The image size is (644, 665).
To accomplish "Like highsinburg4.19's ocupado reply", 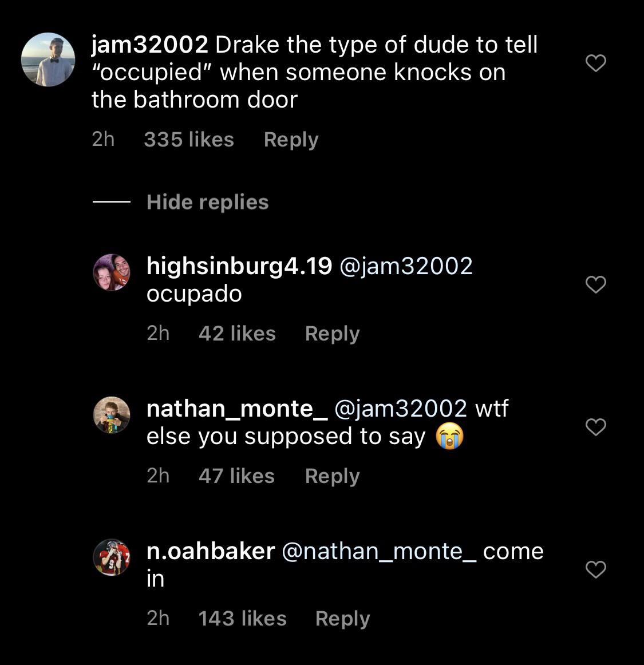I will pos(596,284).
